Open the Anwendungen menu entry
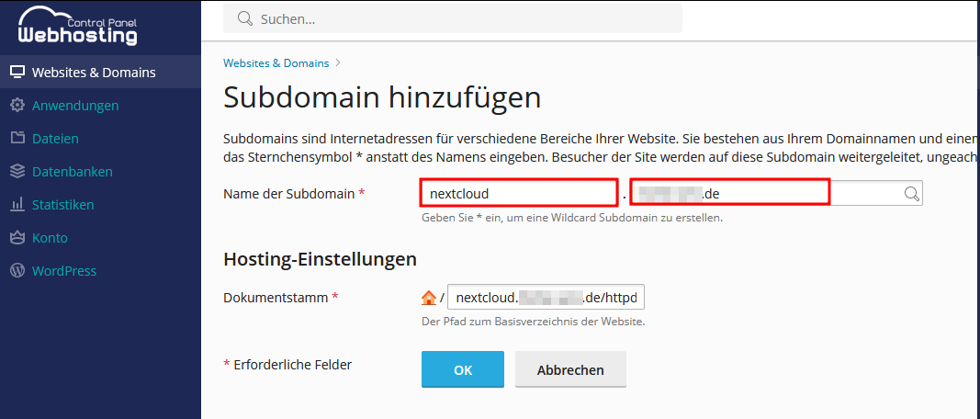This screenshot has width=980, height=419. tap(74, 106)
